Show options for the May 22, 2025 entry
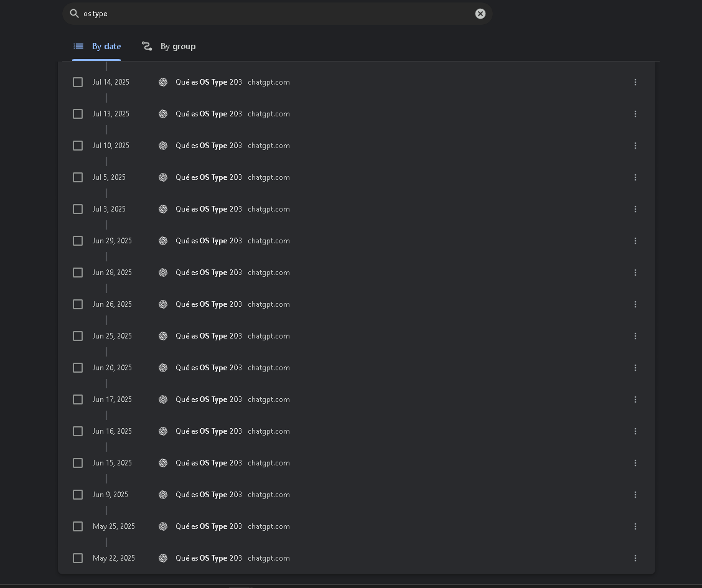Viewport: 702px width, 588px height. (x=635, y=558)
